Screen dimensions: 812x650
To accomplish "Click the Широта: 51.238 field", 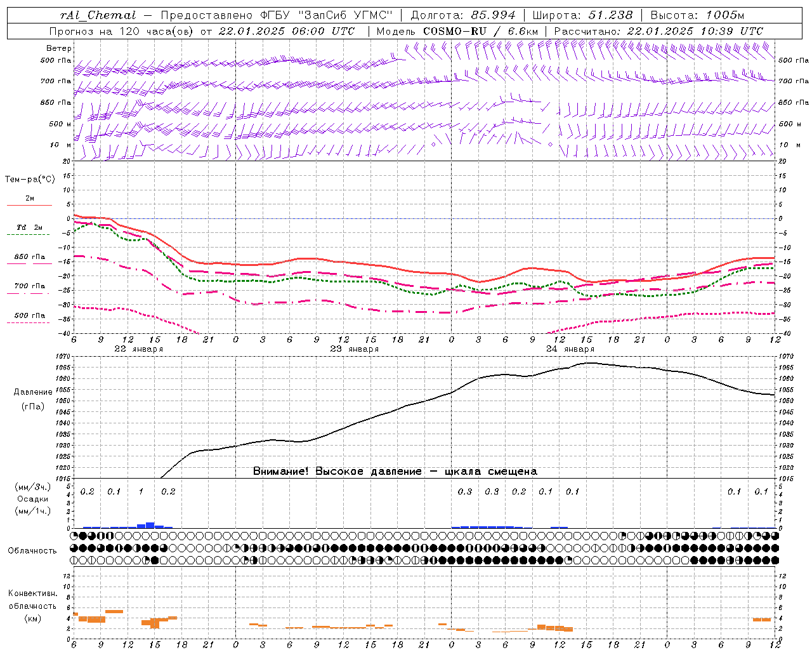I will [x=582, y=15].
